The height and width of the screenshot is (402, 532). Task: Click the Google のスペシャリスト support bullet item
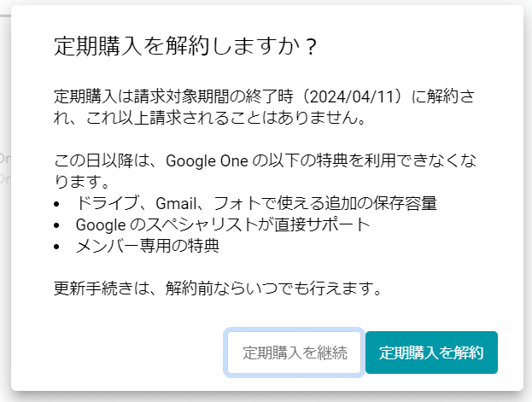222,224
